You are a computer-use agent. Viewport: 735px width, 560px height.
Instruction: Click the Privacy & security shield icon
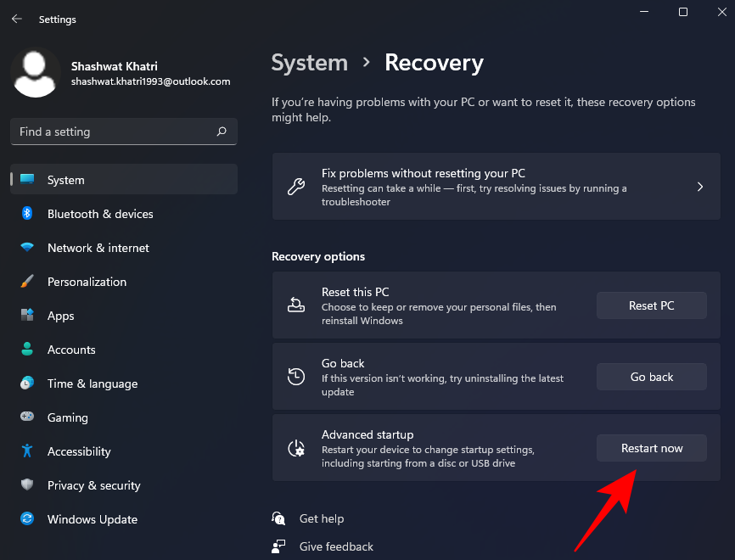point(27,485)
